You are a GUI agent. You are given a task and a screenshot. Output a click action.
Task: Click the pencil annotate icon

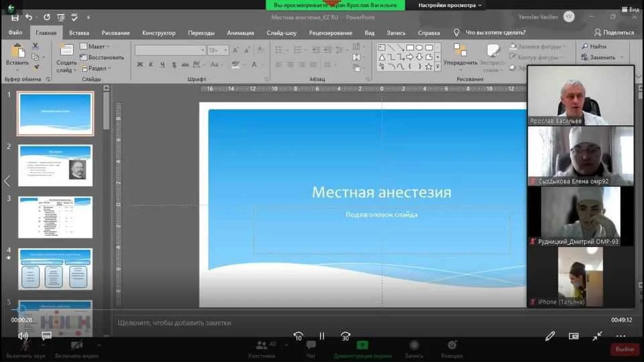(x=550, y=336)
